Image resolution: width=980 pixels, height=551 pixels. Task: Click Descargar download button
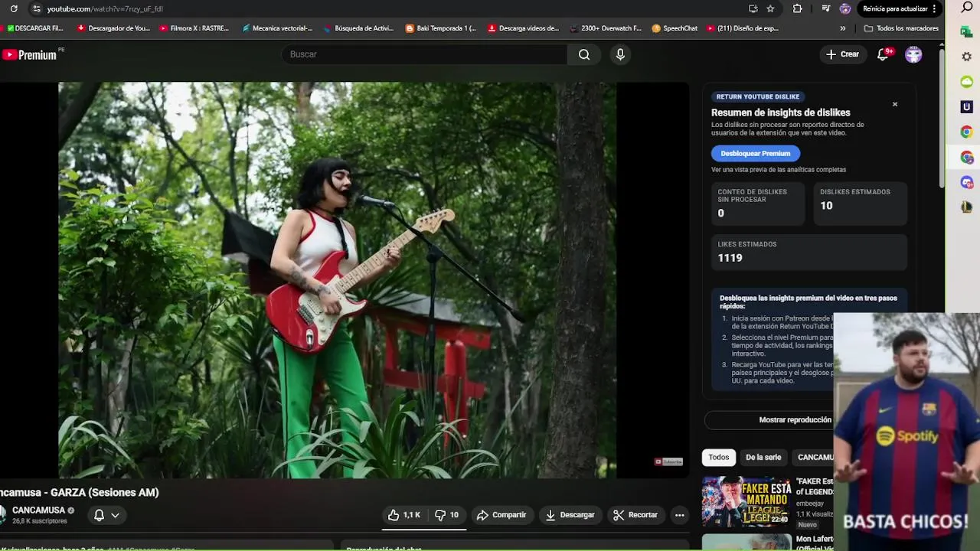570,515
